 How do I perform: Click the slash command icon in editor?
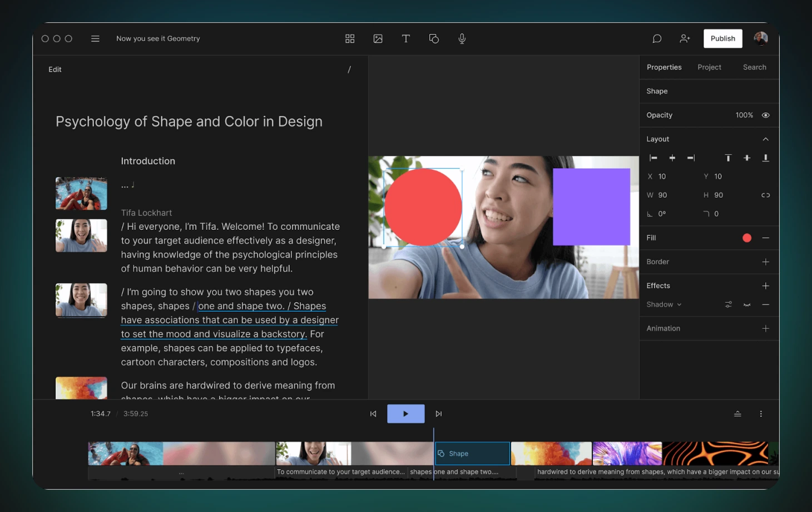pyautogui.click(x=349, y=70)
